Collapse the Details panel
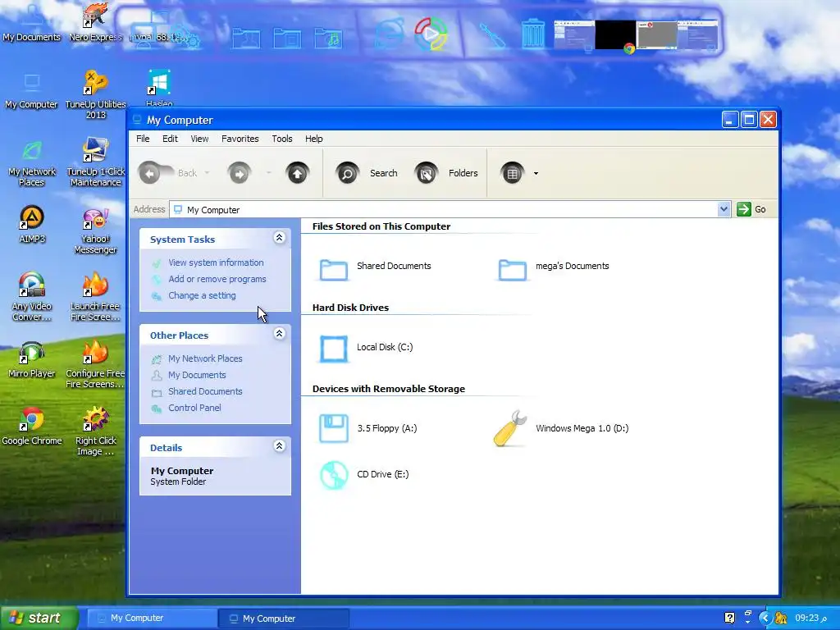840x630 pixels. tap(279, 445)
